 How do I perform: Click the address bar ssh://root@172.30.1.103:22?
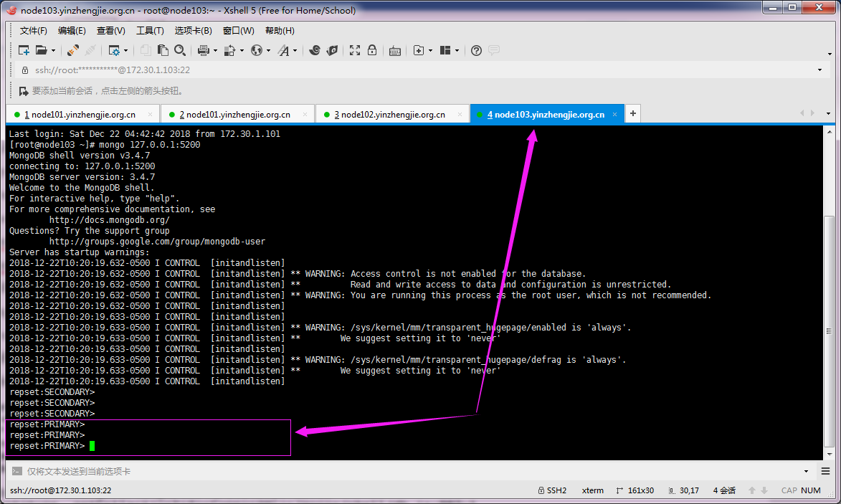click(422, 70)
